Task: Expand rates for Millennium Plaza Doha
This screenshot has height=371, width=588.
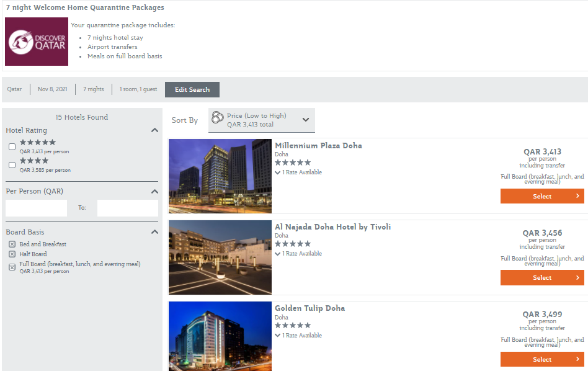Action: coord(298,172)
